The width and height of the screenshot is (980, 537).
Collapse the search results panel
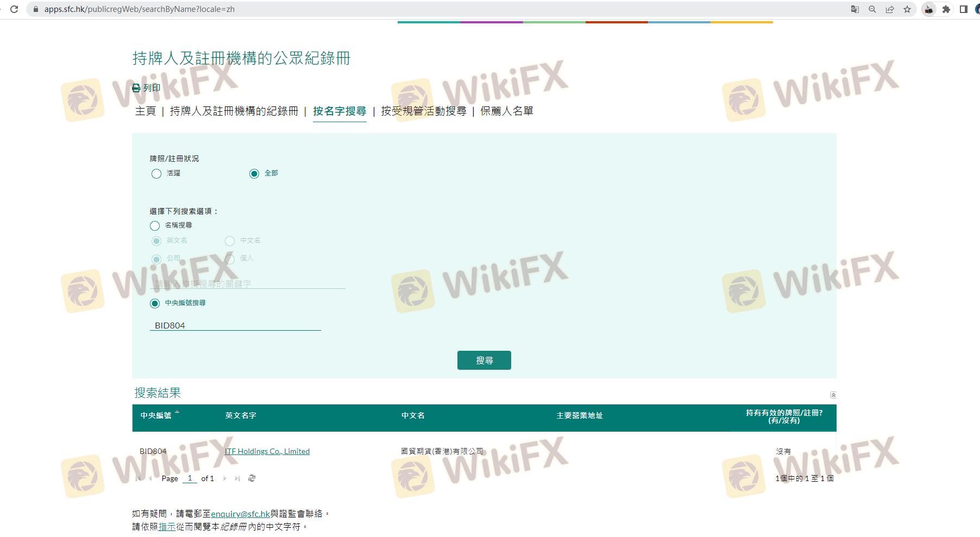[x=833, y=395]
